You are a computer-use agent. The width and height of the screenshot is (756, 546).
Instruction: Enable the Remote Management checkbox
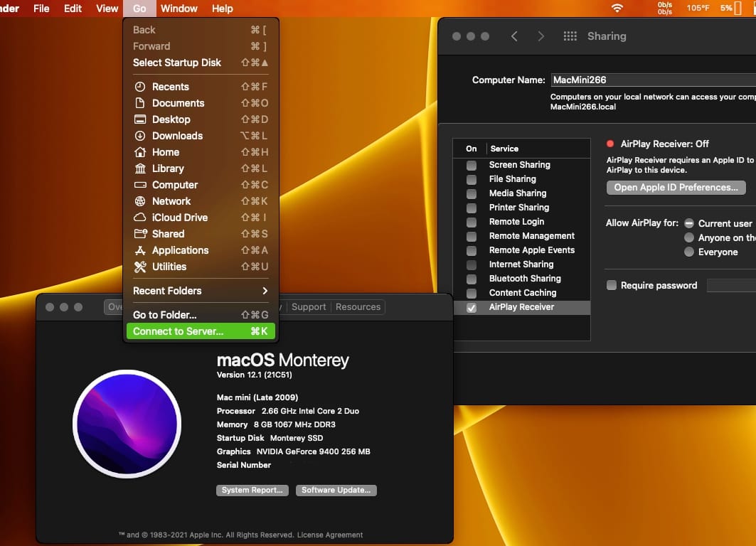(x=472, y=236)
